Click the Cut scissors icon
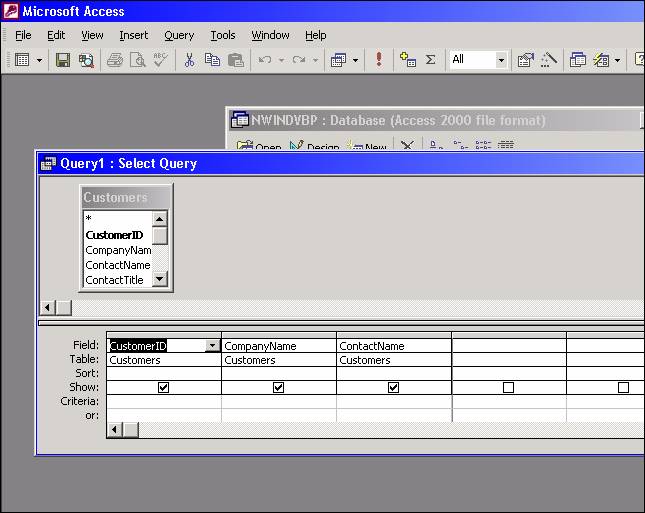Image resolution: width=645 pixels, height=513 pixels. coord(189,60)
